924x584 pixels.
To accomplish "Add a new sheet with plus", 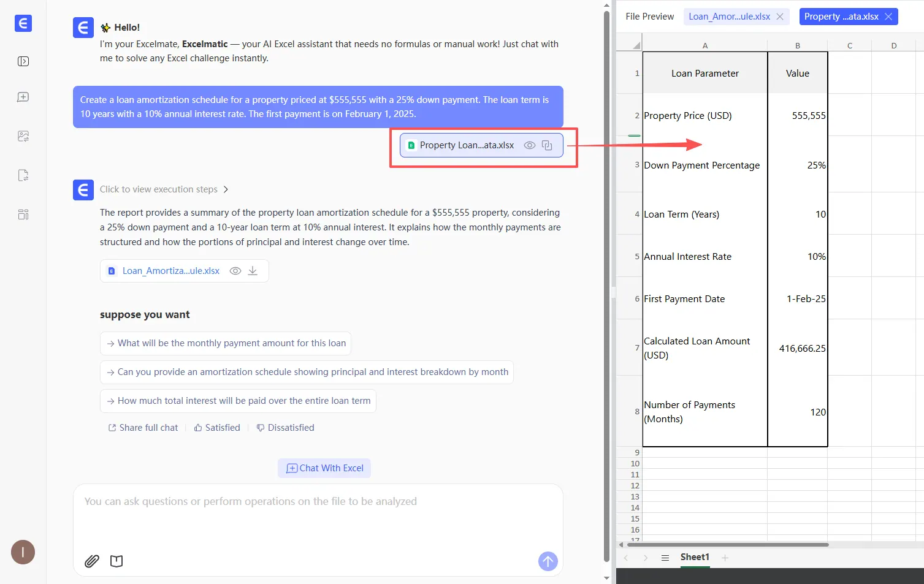I will coord(725,558).
